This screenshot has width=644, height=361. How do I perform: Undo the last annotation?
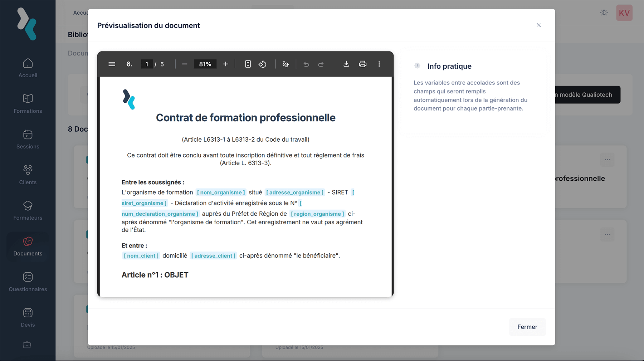(306, 64)
